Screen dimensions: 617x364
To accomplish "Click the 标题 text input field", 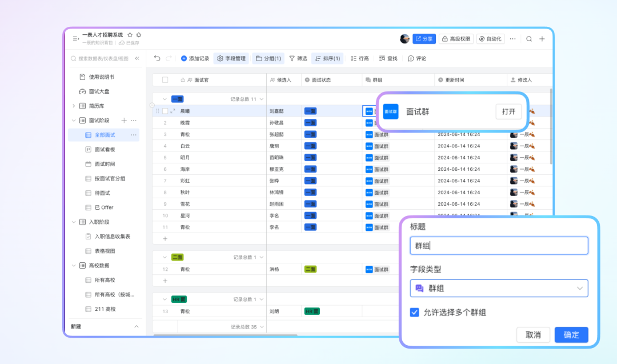I will pyautogui.click(x=499, y=246).
